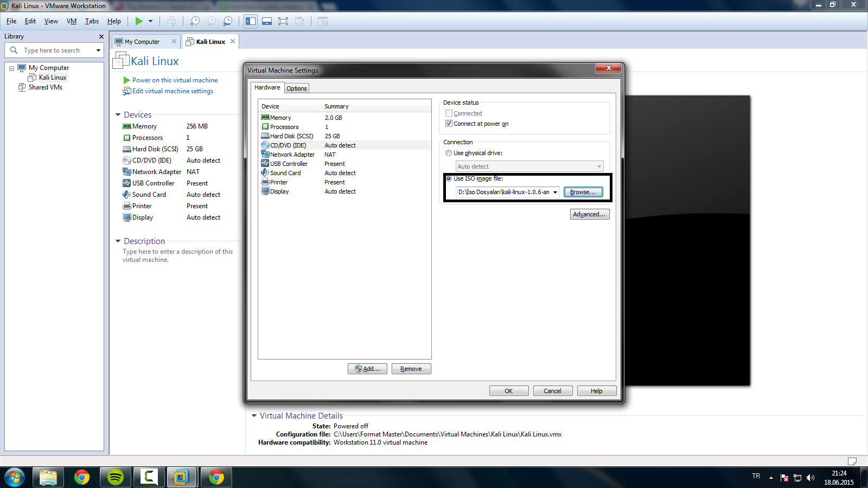
Task: Click Power on this virtual machine link
Action: click(x=175, y=80)
